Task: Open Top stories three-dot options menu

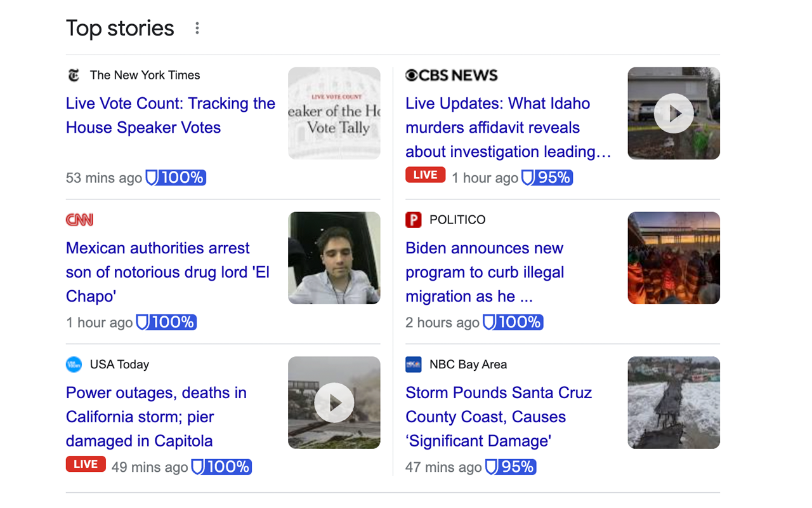Action: pos(197,28)
